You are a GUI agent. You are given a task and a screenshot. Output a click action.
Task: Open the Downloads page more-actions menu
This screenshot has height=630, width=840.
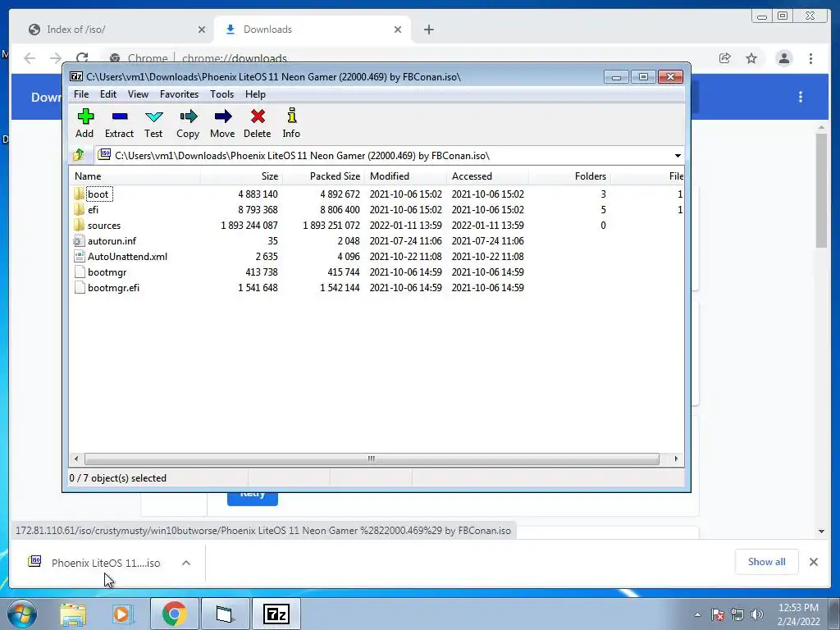[x=801, y=97]
